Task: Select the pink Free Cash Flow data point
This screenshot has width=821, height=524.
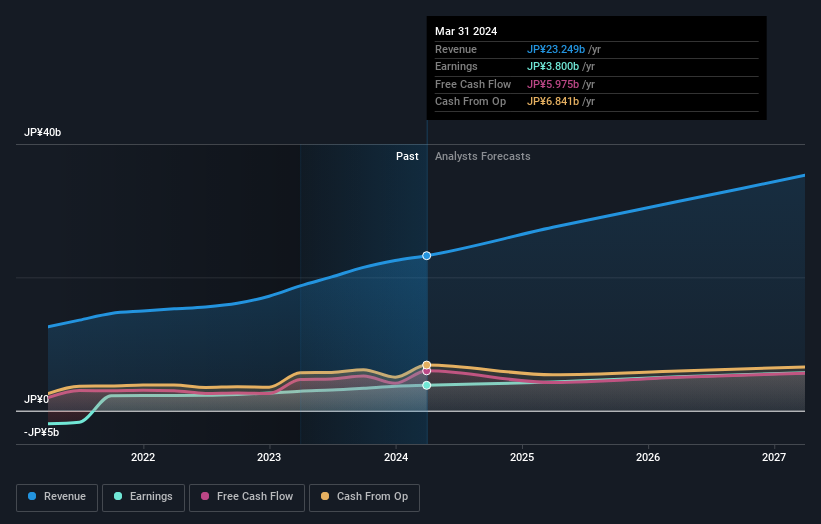Action: tap(427, 371)
